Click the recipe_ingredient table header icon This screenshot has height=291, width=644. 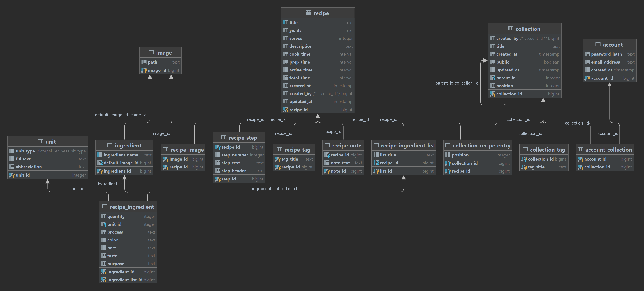point(105,206)
